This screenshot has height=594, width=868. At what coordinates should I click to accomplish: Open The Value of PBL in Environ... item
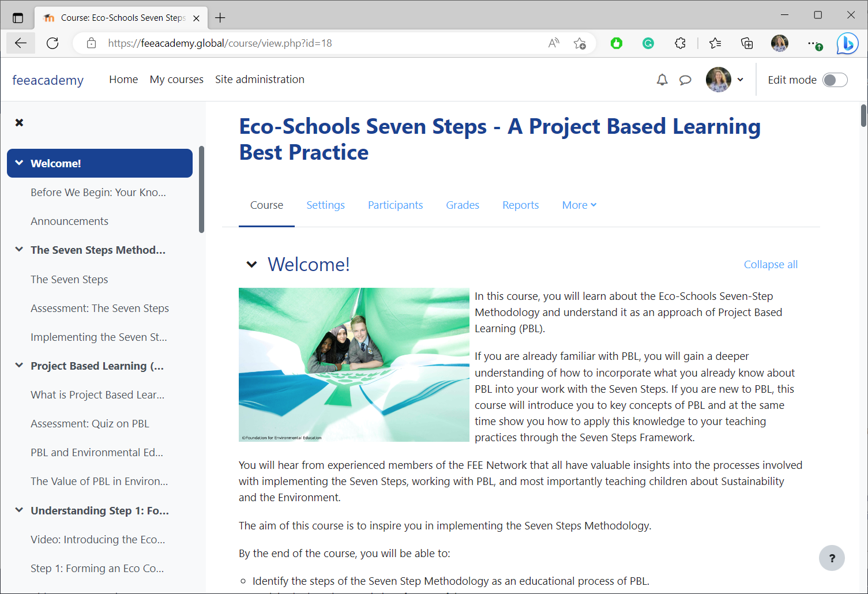99,481
